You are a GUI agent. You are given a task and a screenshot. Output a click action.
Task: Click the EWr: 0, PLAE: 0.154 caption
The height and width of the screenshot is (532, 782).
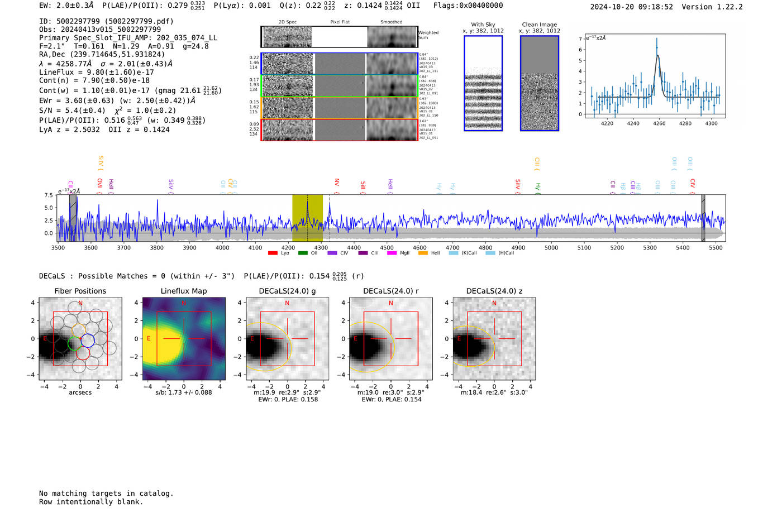coord(390,400)
